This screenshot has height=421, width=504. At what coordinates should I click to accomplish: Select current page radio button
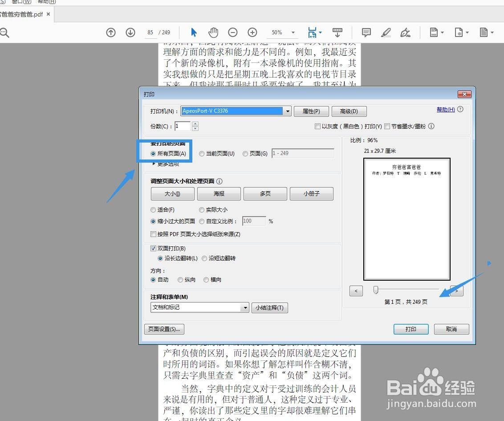202,154
